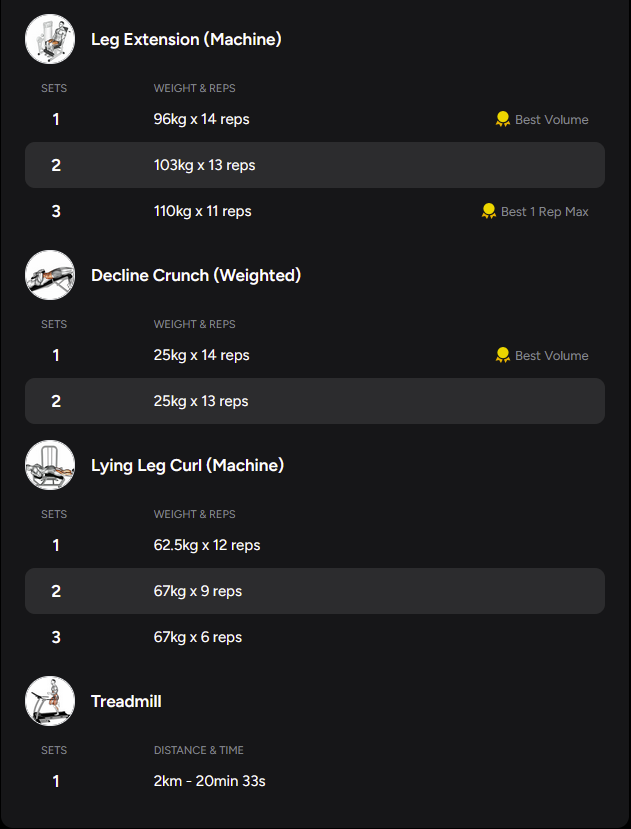The width and height of the screenshot is (631, 829).
Task: Click the 62.5kg x 12 reps entry
Action: point(207,545)
